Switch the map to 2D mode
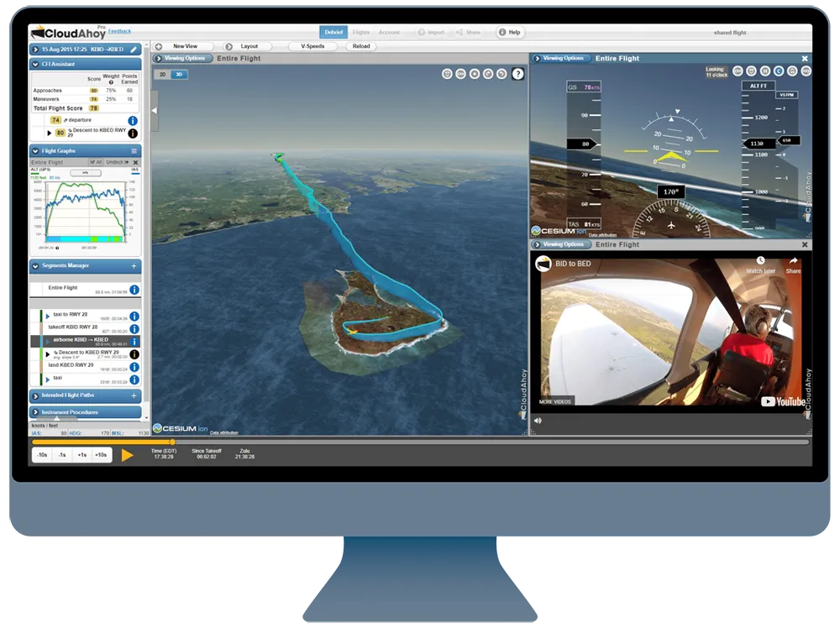840x628 pixels. [x=162, y=75]
